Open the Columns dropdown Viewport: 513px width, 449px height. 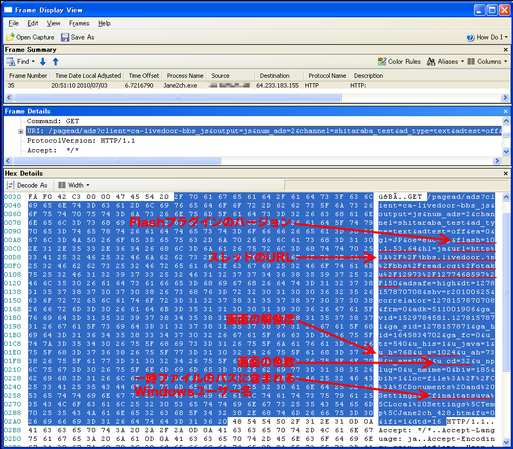click(x=487, y=62)
